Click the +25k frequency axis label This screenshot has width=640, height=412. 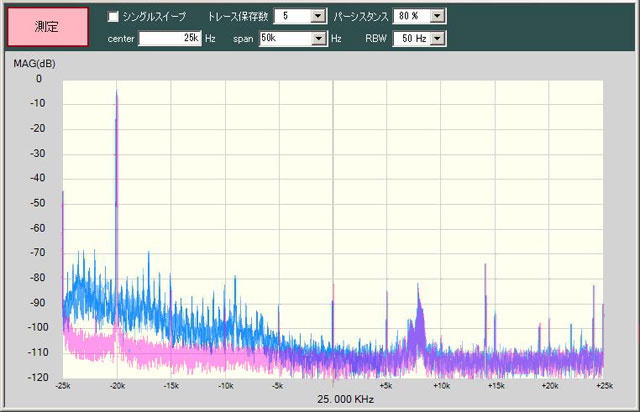[x=604, y=385]
